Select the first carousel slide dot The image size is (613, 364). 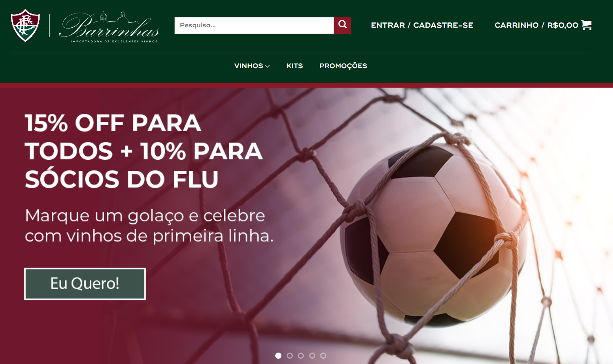click(279, 355)
